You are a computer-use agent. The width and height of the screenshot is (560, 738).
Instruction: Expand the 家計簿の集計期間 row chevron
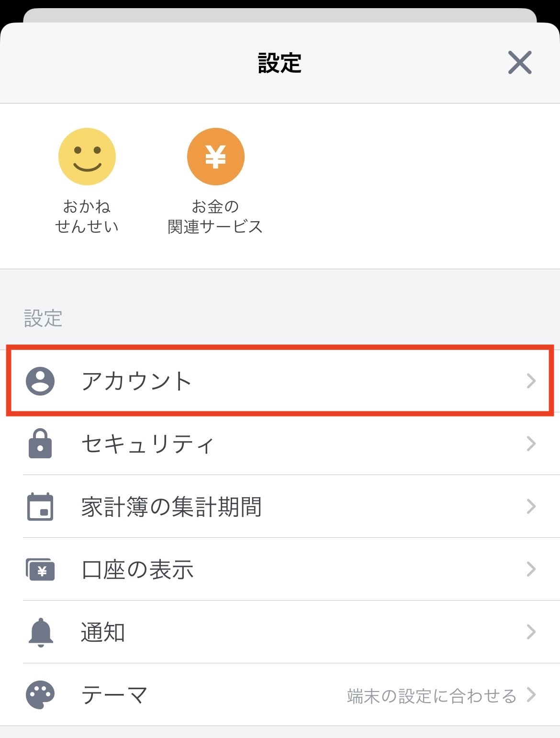[531, 506]
